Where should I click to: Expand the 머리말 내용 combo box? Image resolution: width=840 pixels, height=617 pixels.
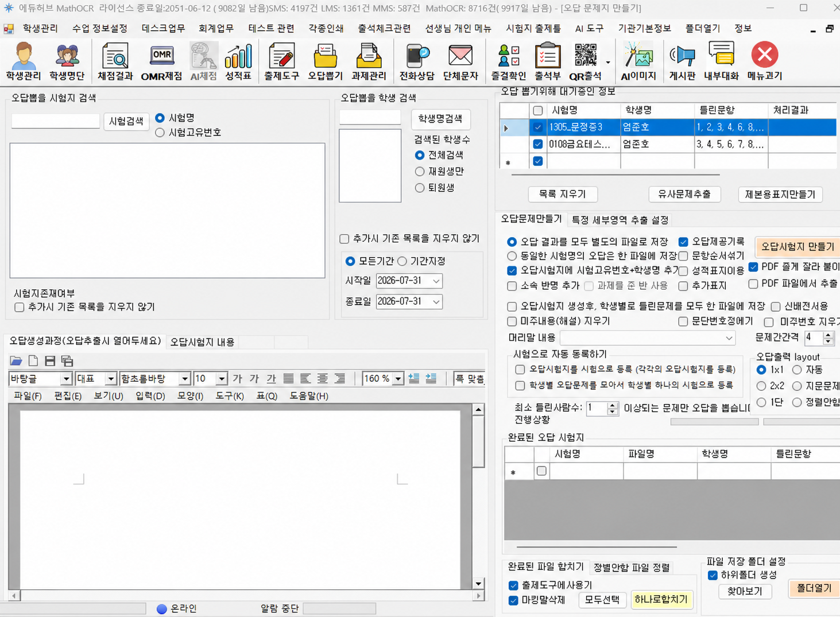729,338
